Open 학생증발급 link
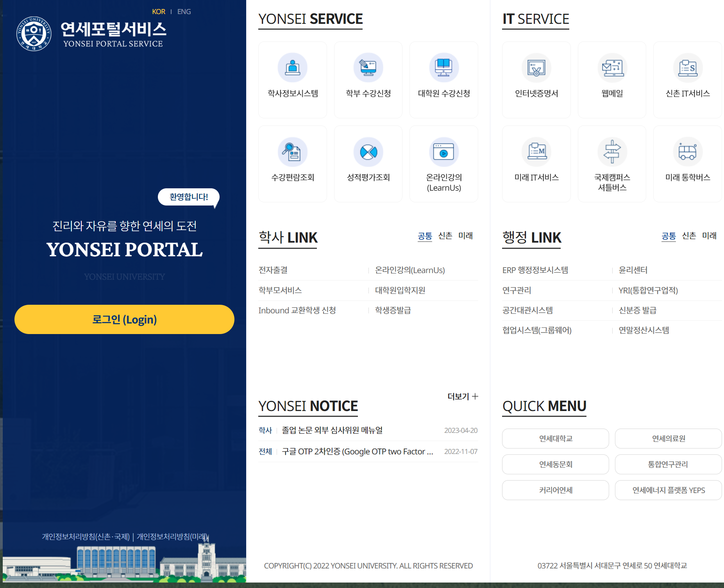The image size is (724, 588). (x=393, y=310)
